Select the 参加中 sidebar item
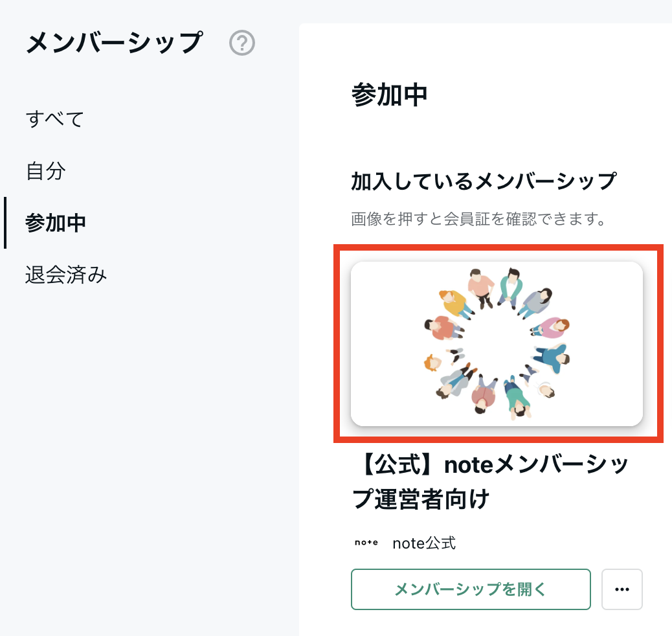The height and width of the screenshot is (636, 672). tap(56, 223)
